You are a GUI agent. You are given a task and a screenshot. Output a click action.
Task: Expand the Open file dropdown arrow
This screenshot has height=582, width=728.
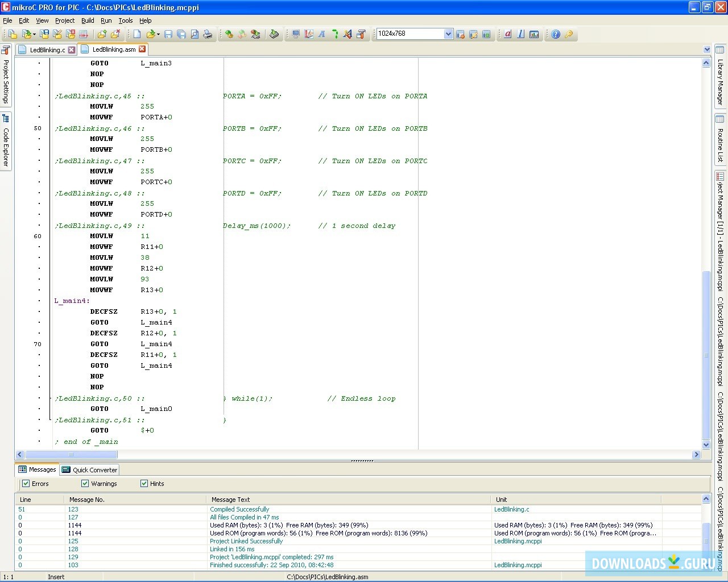pyautogui.click(x=158, y=34)
